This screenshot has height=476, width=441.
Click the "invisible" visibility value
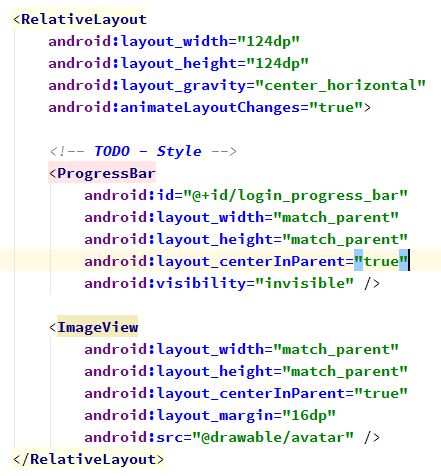pos(304,283)
